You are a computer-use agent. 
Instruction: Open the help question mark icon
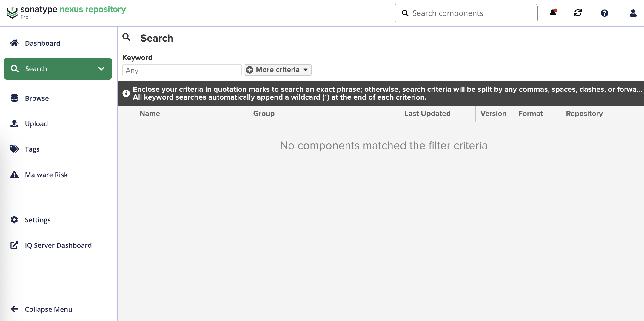(604, 13)
